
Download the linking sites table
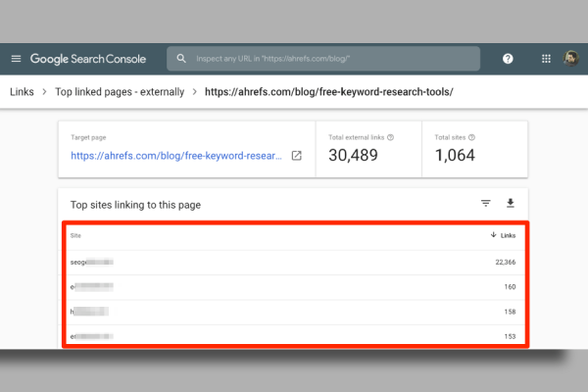[x=511, y=203]
